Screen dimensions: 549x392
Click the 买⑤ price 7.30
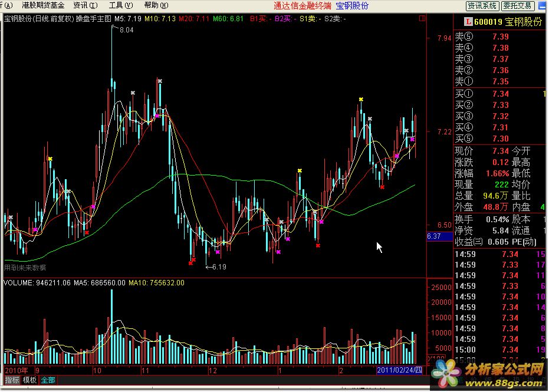[500, 139]
